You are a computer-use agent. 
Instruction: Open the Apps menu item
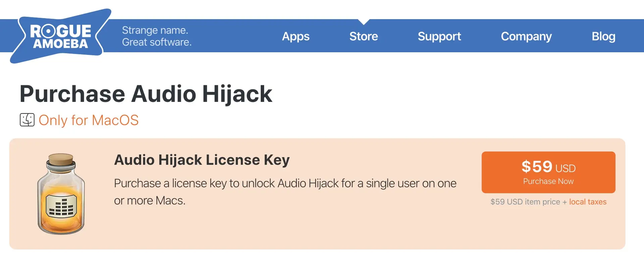click(296, 37)
